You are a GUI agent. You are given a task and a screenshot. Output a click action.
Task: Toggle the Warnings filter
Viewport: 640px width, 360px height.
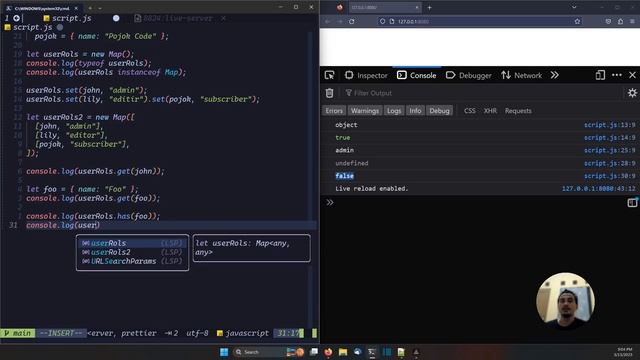pyautogui.click(x=364, y=111)
